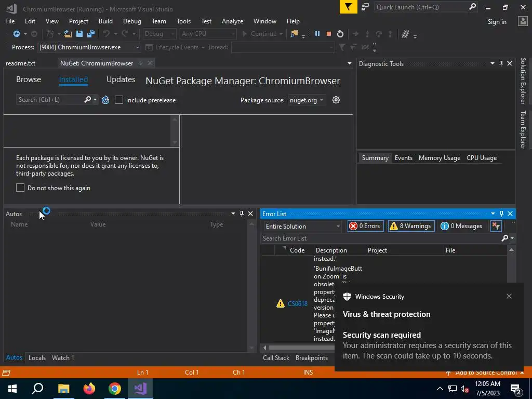Click the Search Error List magnifier icon
This screenshot has height=399, width=532.
pyautogui.click(x=505, y=238)
